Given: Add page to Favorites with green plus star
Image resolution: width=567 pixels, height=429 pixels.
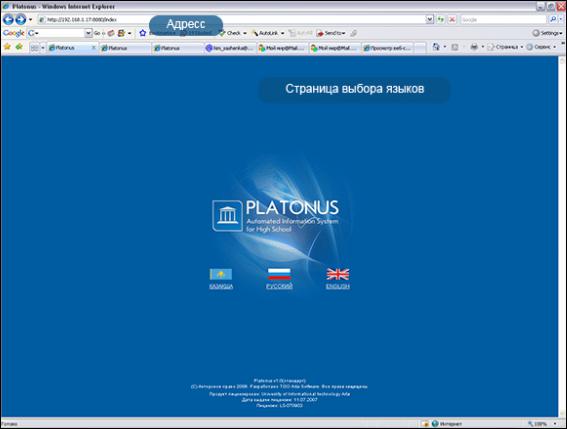Looking at the screenshot, I should tap(19, 47).
